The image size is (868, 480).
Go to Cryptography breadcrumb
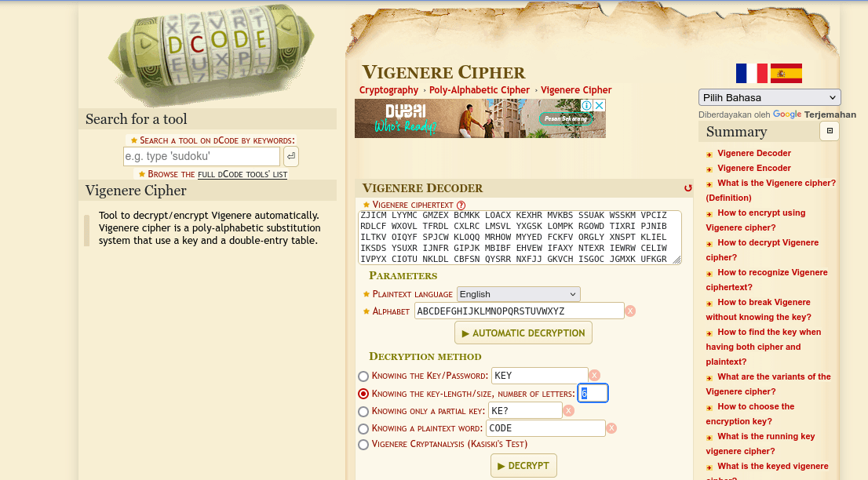click(388, 90)
